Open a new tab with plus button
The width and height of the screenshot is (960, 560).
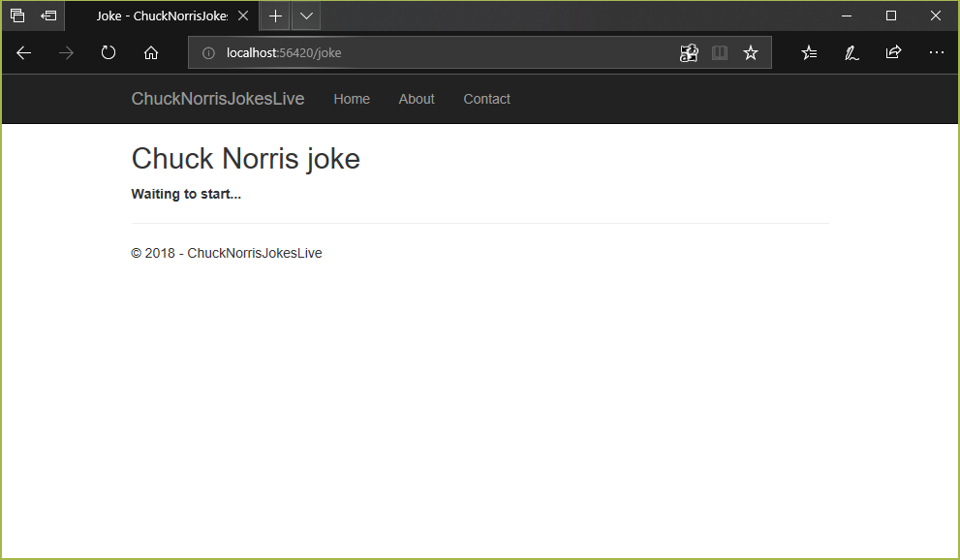click(x=275, y=16)
